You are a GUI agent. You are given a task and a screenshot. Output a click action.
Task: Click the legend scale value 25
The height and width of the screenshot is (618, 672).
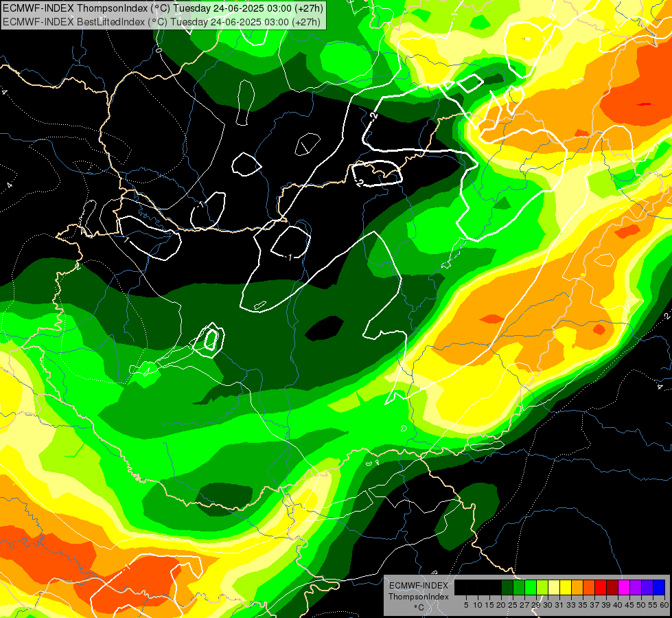513,605
